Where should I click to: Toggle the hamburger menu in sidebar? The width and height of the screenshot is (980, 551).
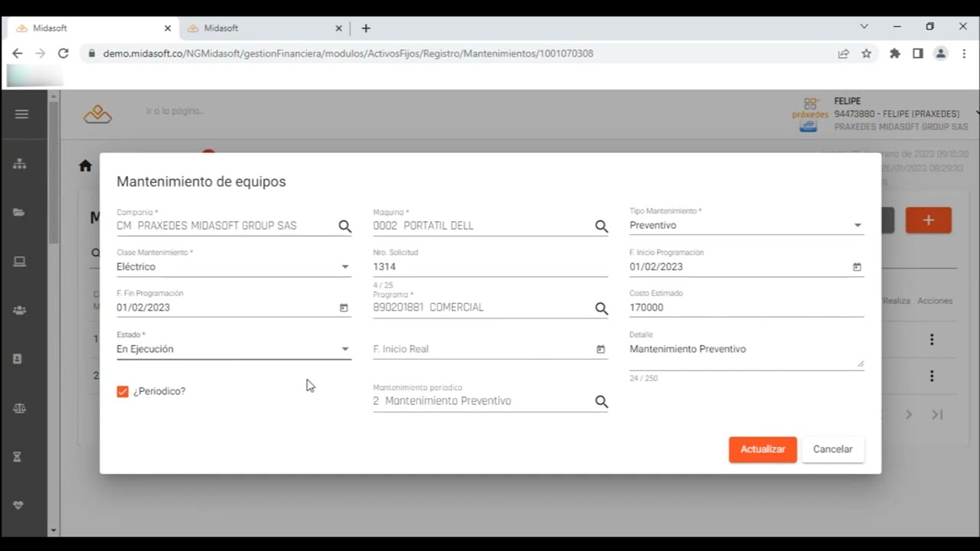coord(21,114)
